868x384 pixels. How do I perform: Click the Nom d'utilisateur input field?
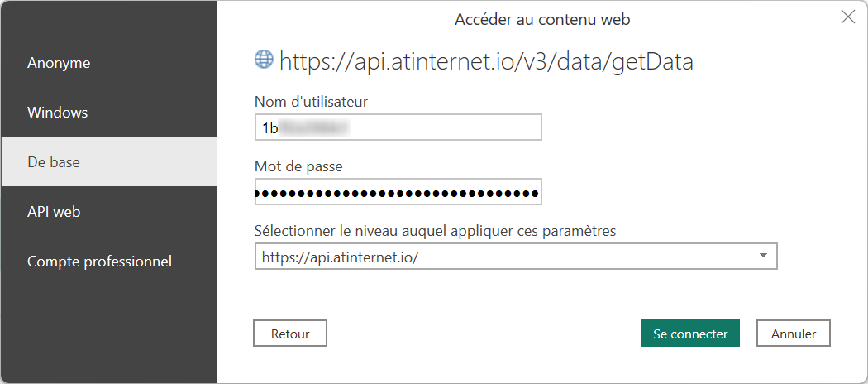click(x=398, y=127)
